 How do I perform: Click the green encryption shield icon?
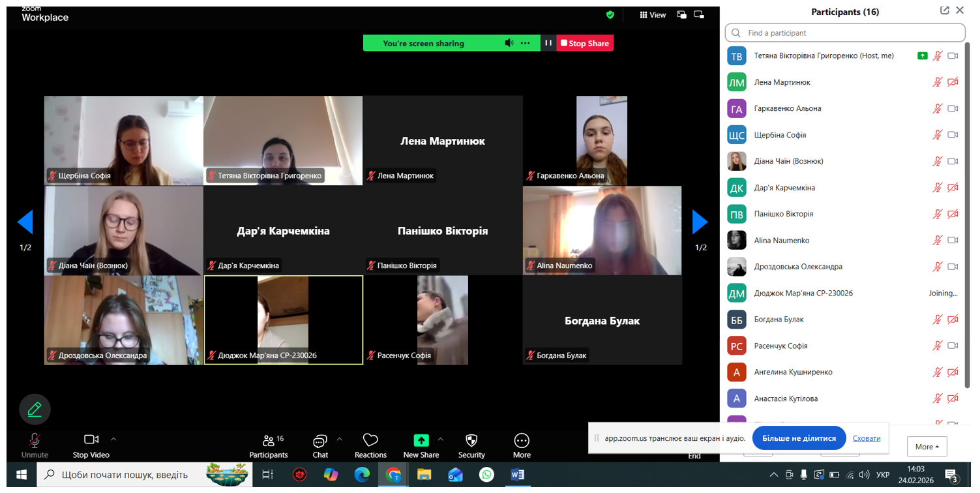click(610, 14)
